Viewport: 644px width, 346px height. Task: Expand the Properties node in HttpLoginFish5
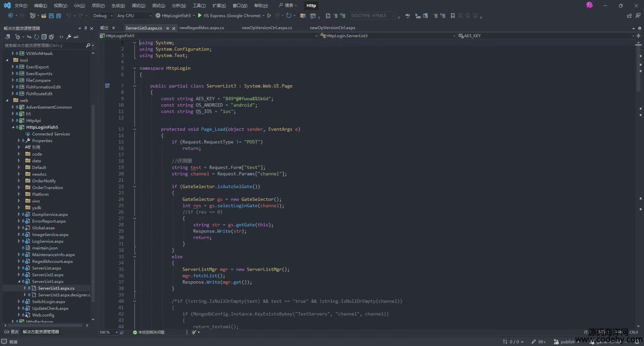pyautogui.click(x=19, y=140)
